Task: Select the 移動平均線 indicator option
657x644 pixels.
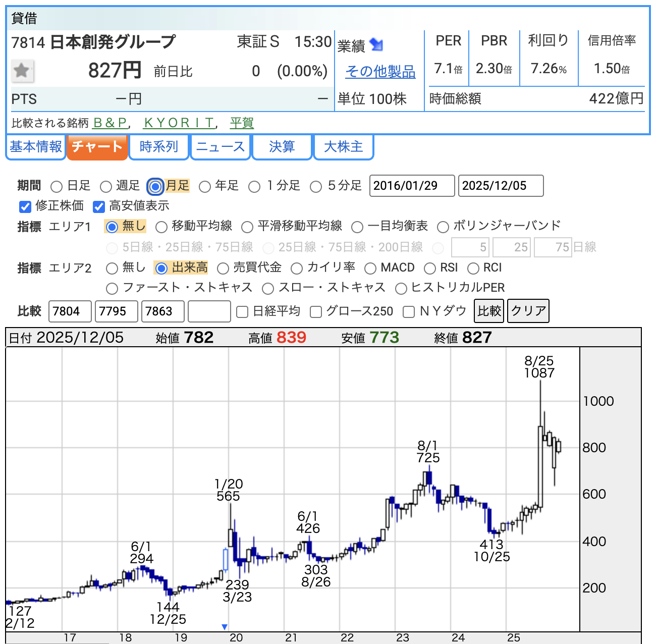Action: click(161, 227)
